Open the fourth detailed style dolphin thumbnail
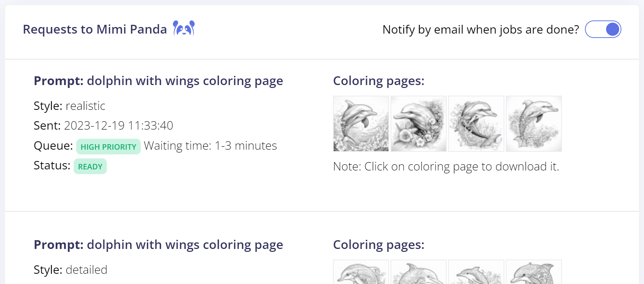This screenshot has height=284, width=644. click(x=534, y=272)
